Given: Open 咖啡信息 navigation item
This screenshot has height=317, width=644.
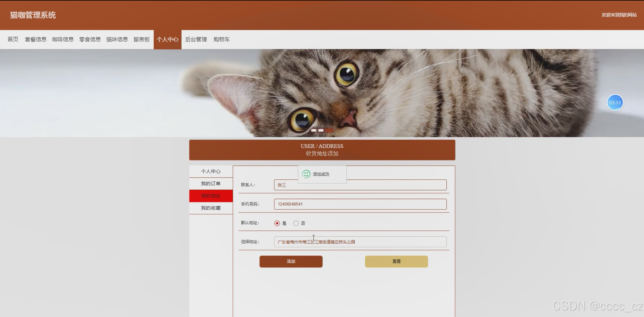Looking at the screenshot, I should point(63,40).
